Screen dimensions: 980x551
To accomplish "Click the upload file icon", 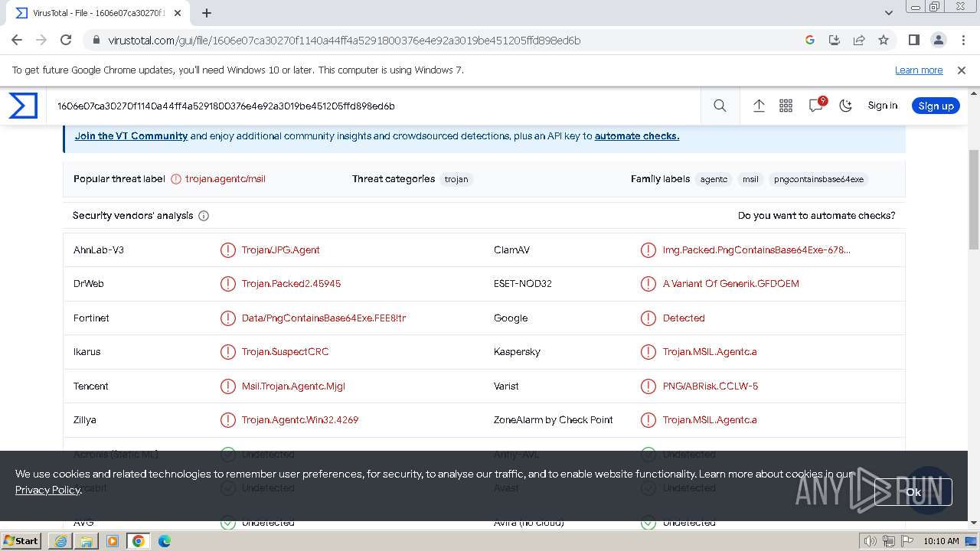I will (x=759, y=106).
